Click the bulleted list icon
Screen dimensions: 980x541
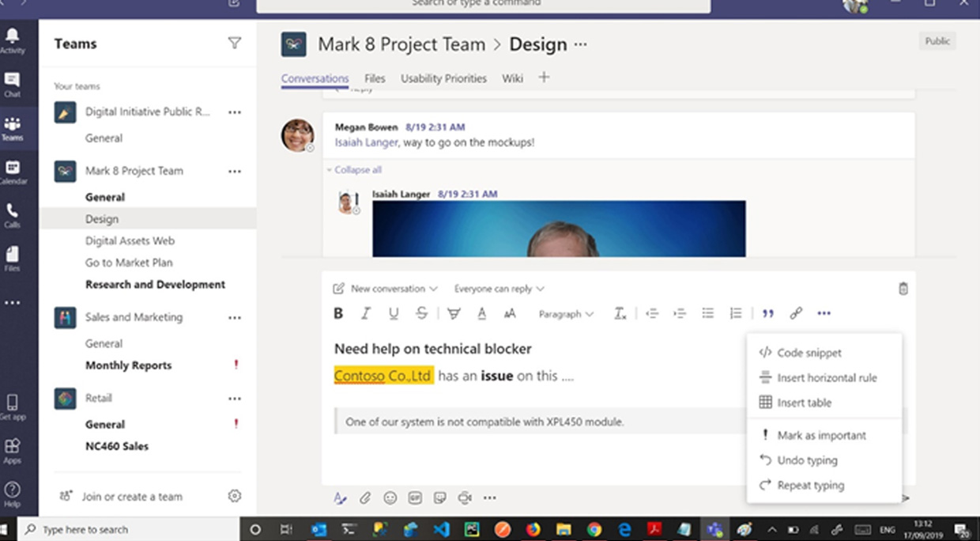coord(708,314)
